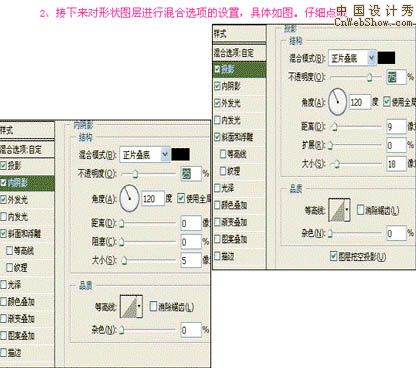Enable 内发光 in the 投影 dialog's style list
The height and width of the screenshot is (368, 416).
point(217,120)
